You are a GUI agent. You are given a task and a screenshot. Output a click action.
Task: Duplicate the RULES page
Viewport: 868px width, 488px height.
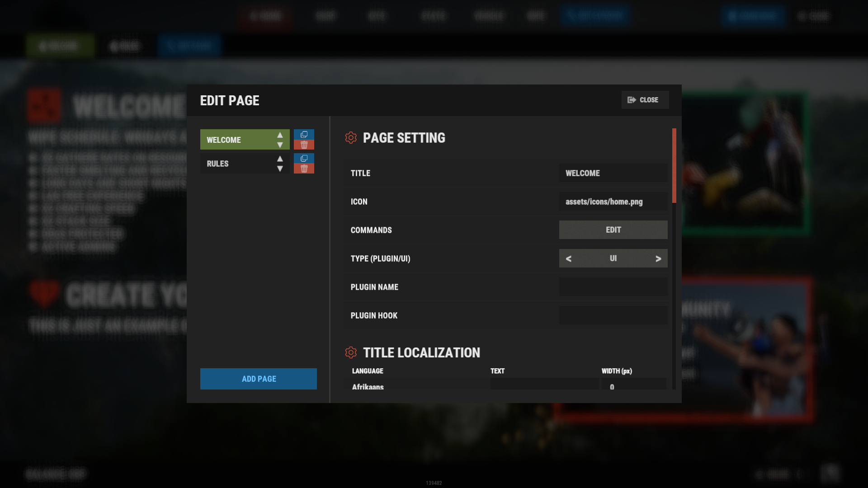tap(304, 158)
